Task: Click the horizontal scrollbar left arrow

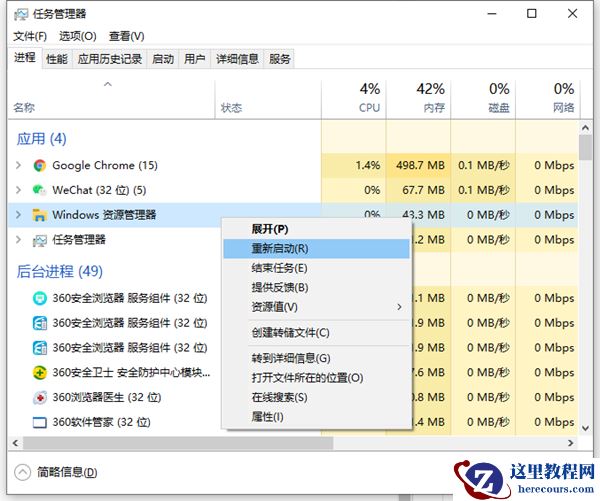Action: 15,443
